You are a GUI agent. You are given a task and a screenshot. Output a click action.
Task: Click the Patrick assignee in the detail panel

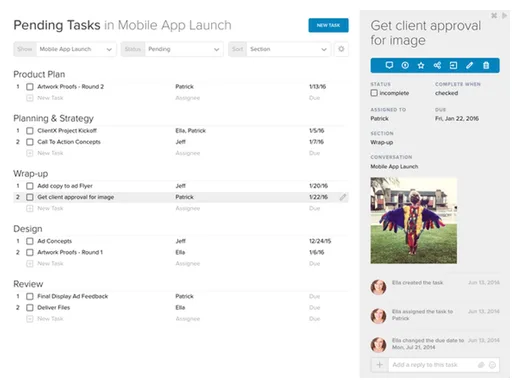[x=379, y=118]
